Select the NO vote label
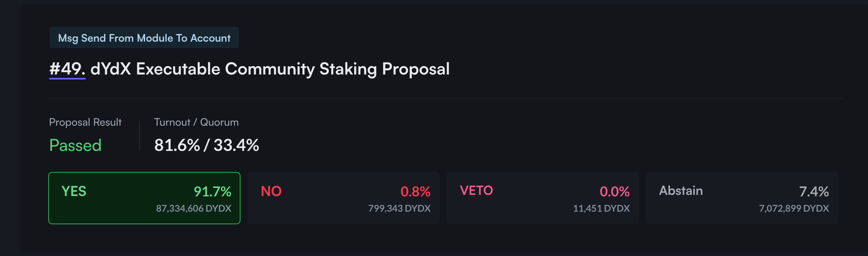The image size is (868, 256). (x=271, y=191)
